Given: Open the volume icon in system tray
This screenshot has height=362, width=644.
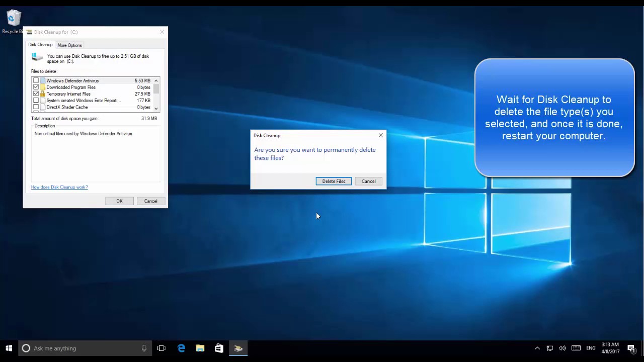Looking at the screenshot, I should click(x=562, y=348).
